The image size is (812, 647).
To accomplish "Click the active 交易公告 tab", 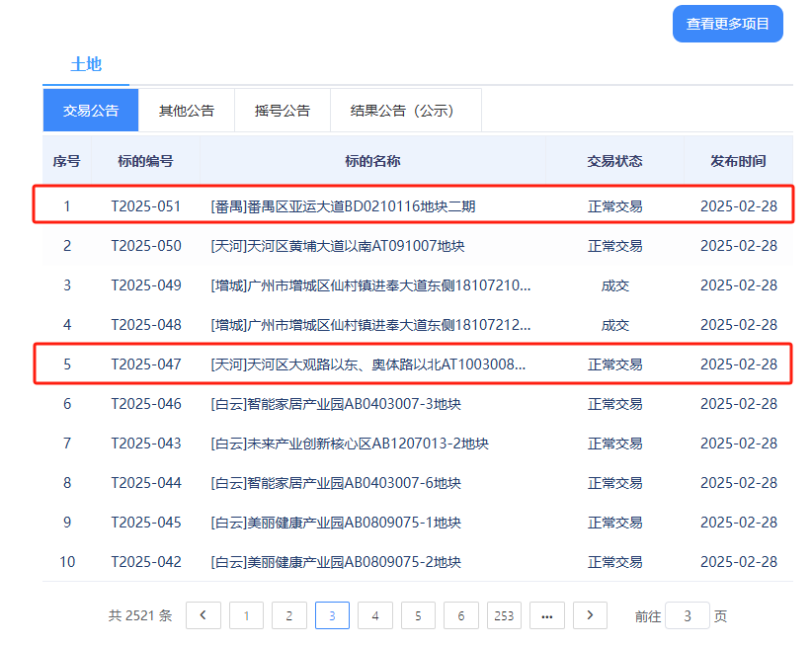I will (91, 110).
